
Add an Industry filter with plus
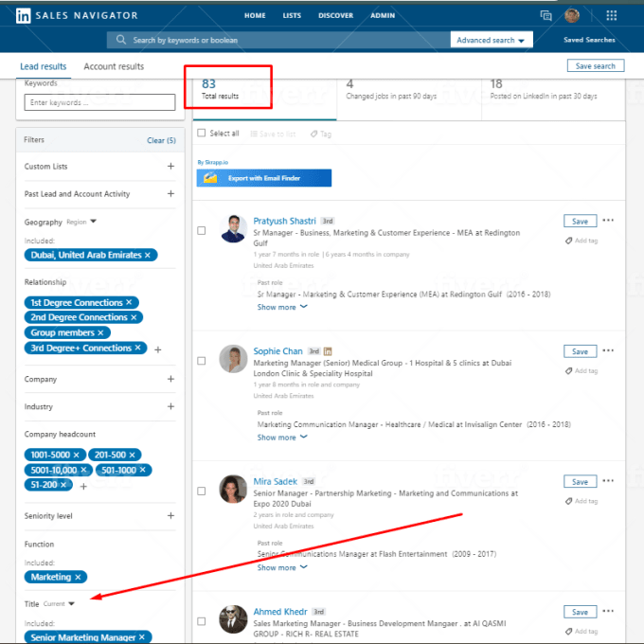pyautogui.click(x=170, y=406)
